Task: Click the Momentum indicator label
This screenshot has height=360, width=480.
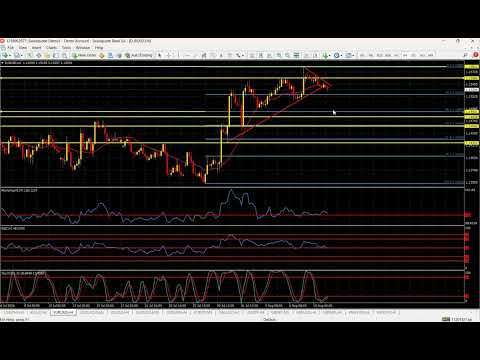Action: click(x=19, y=190)
